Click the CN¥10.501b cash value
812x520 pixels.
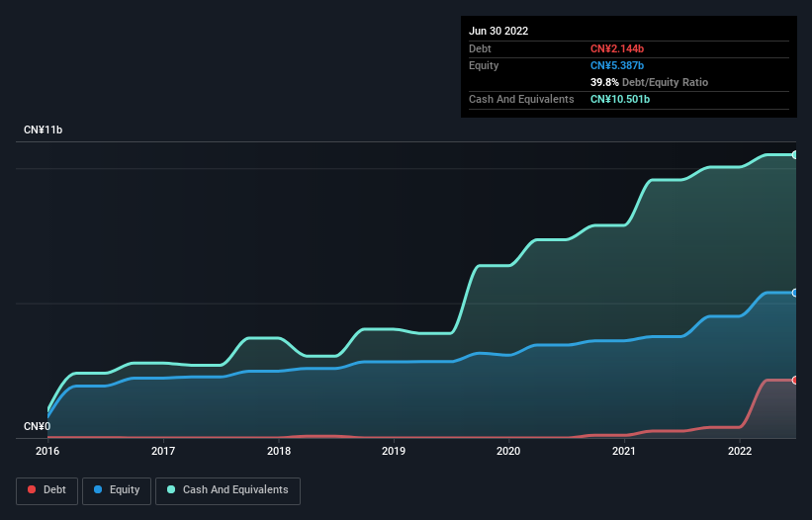pos(620,99)
